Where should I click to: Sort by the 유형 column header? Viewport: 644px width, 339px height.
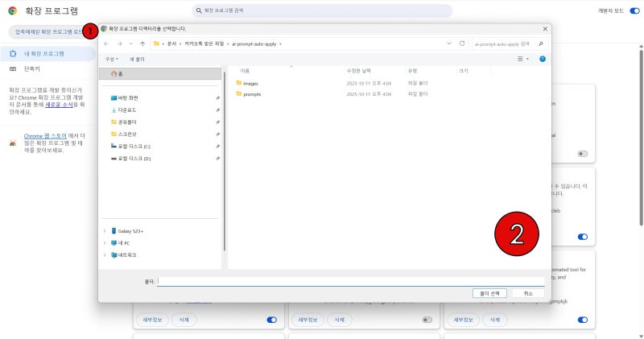pos(412,71)
